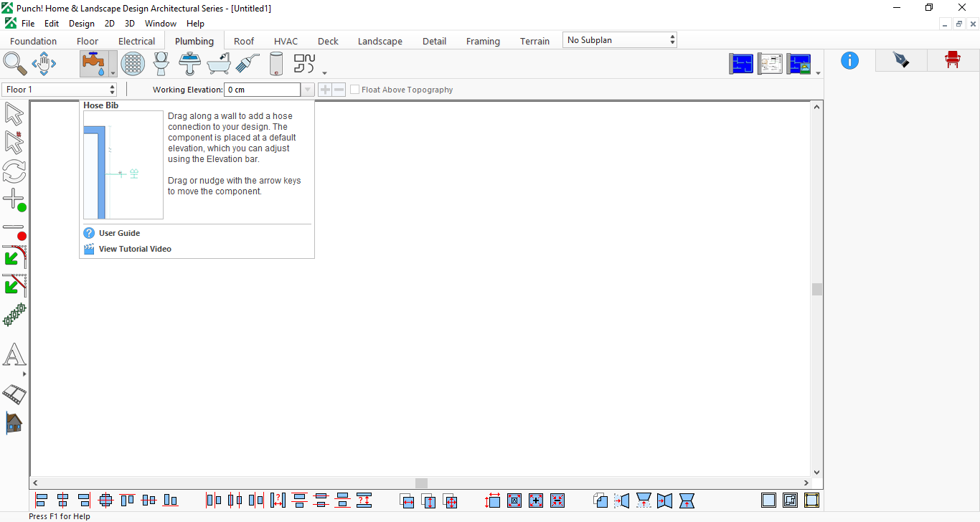Viewport: 980px width, 522px height.
Task: Open the User Guide link
Action: coord(119,233)
